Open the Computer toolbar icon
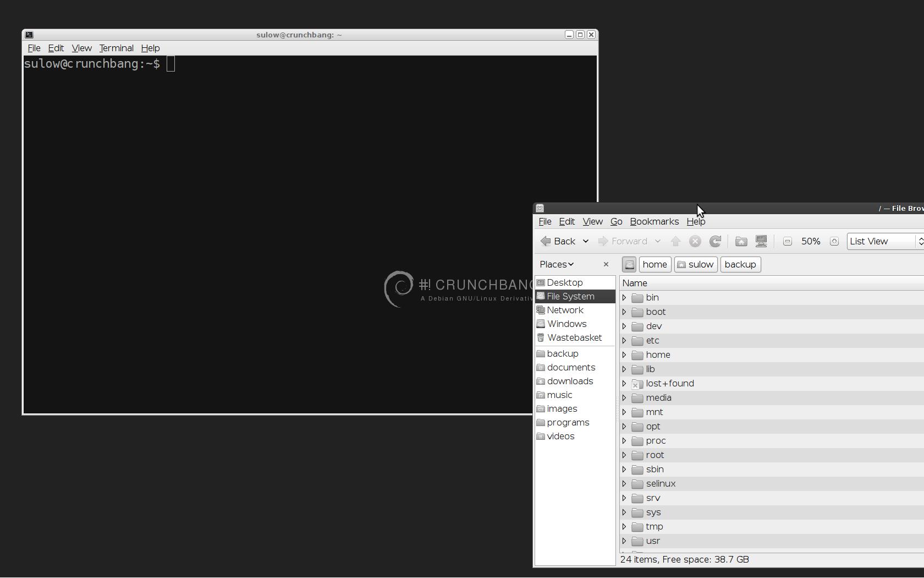 point(761,241)
